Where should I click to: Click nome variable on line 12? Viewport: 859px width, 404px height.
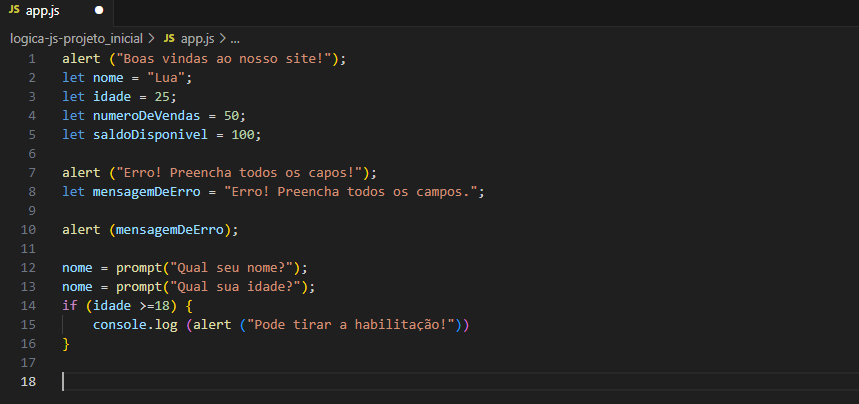pos(77,268)
